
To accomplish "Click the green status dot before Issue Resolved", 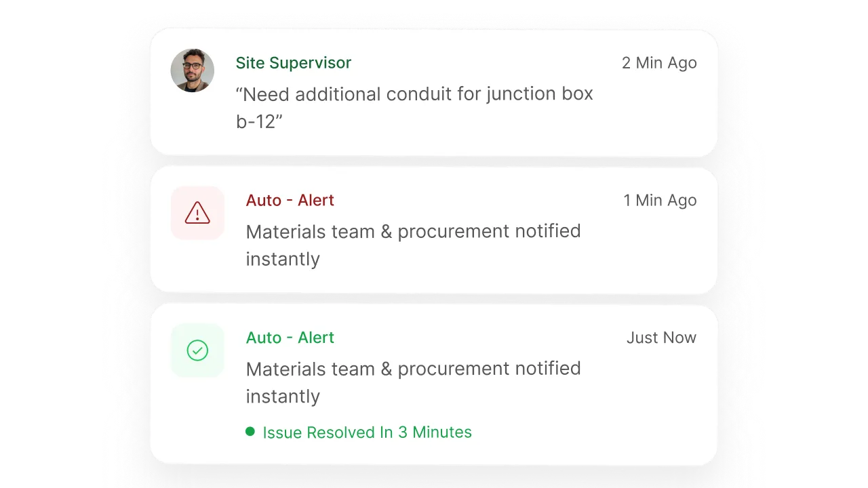I will (x=250, y=431).
